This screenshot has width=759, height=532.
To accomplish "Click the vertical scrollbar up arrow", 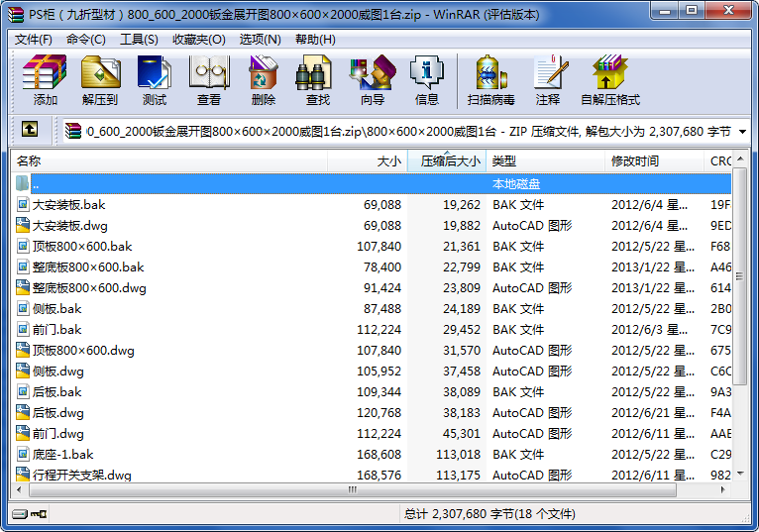I will (739, 159).
